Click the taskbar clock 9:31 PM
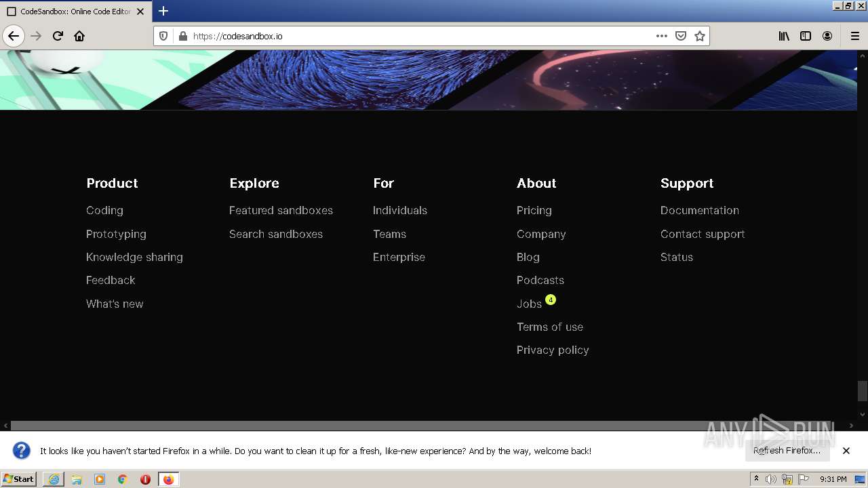The width and height of the screenshot is (868, 488). [833, 479]
